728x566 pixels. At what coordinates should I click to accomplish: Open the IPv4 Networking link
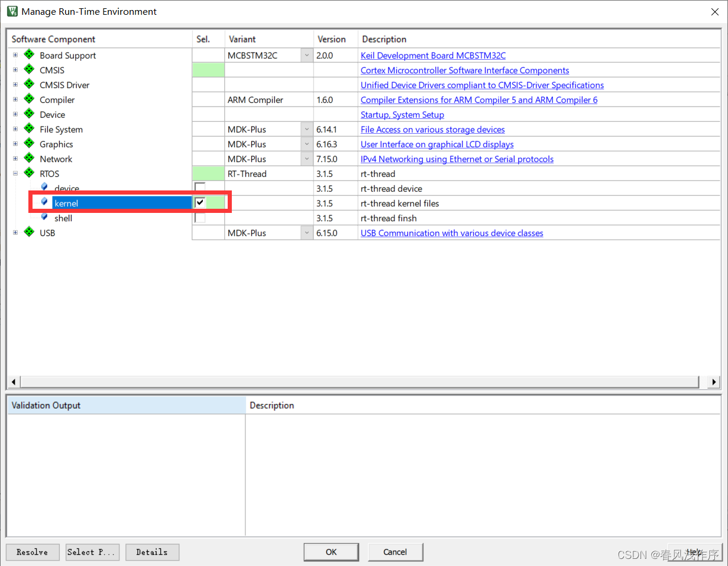(457, 159)
